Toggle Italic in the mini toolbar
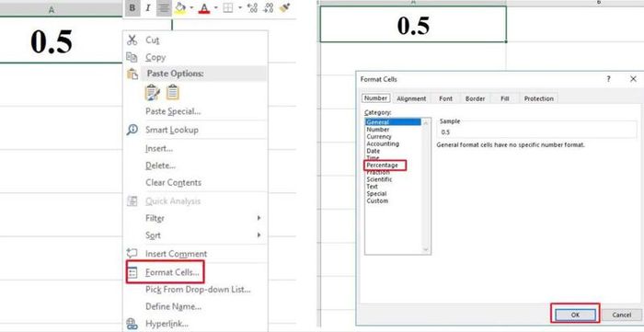The width and height of the screenshot is (644, 332). (148, 7)
